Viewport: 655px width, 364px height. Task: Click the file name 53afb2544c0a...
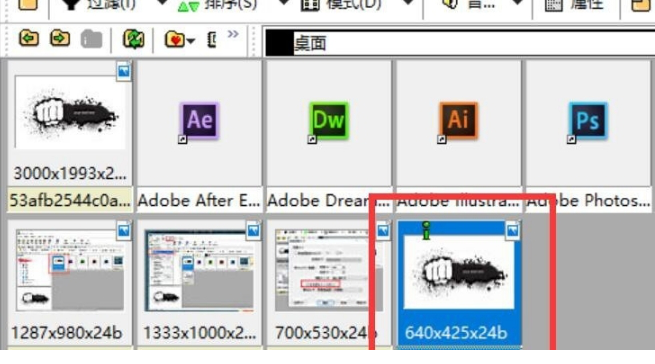pyautogui.click(x=70, y=201)
